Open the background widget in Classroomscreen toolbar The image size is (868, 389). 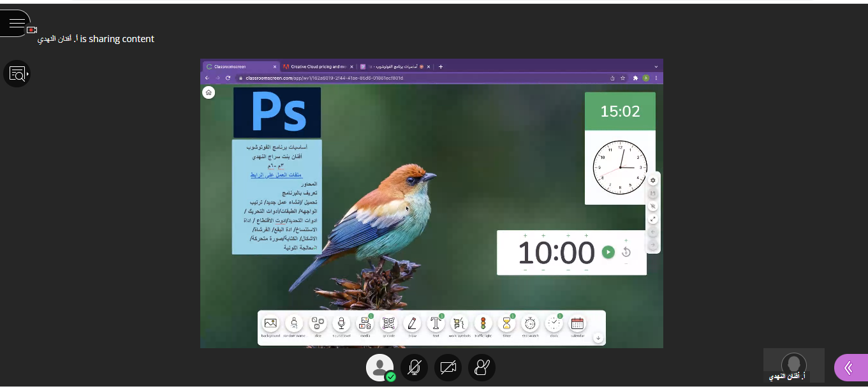coord(270,324)
